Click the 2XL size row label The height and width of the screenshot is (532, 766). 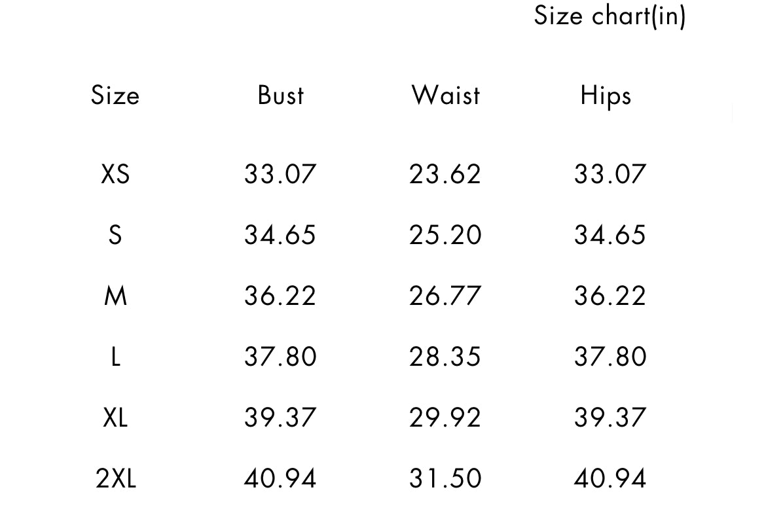click(116, 478)
